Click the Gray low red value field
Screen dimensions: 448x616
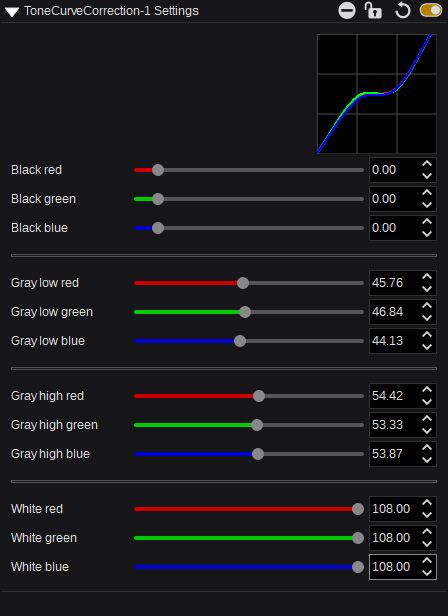pos(395,283)
